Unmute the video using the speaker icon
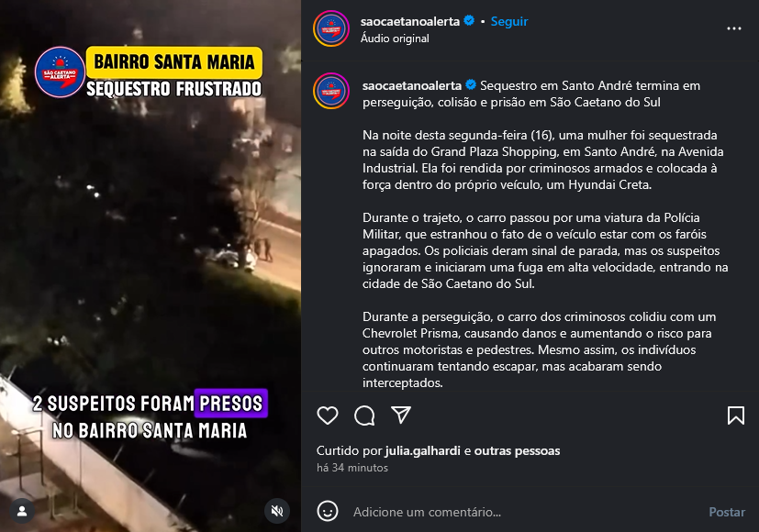Screen dimensions: 759x532 point(277,511)
